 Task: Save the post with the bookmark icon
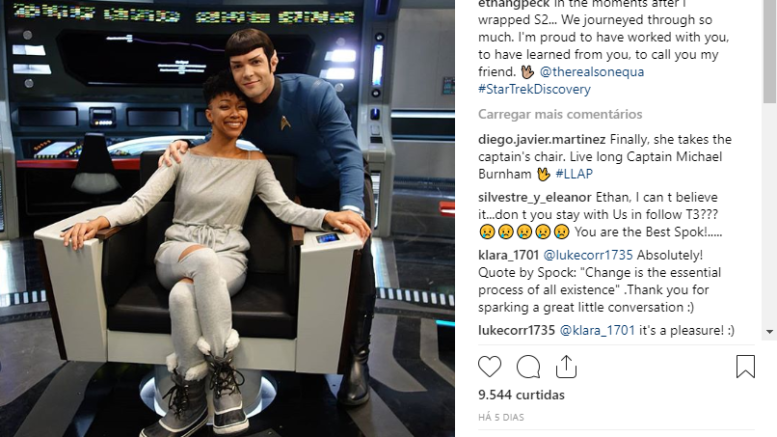(x=745, y=367)
